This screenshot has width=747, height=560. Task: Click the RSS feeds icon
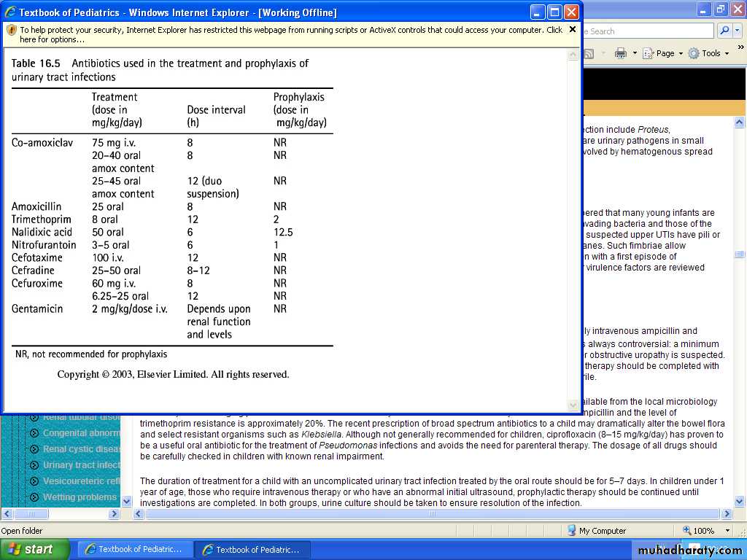(589, 53)
